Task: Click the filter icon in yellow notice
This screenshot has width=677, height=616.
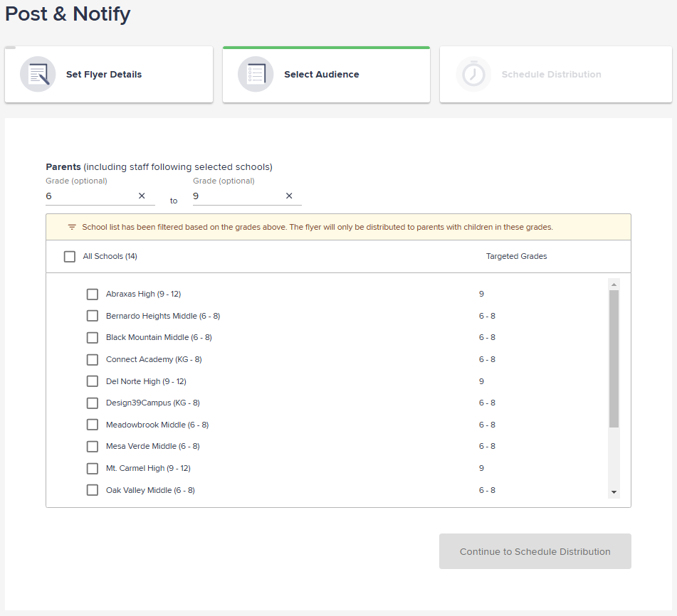Action: (72, 228)
